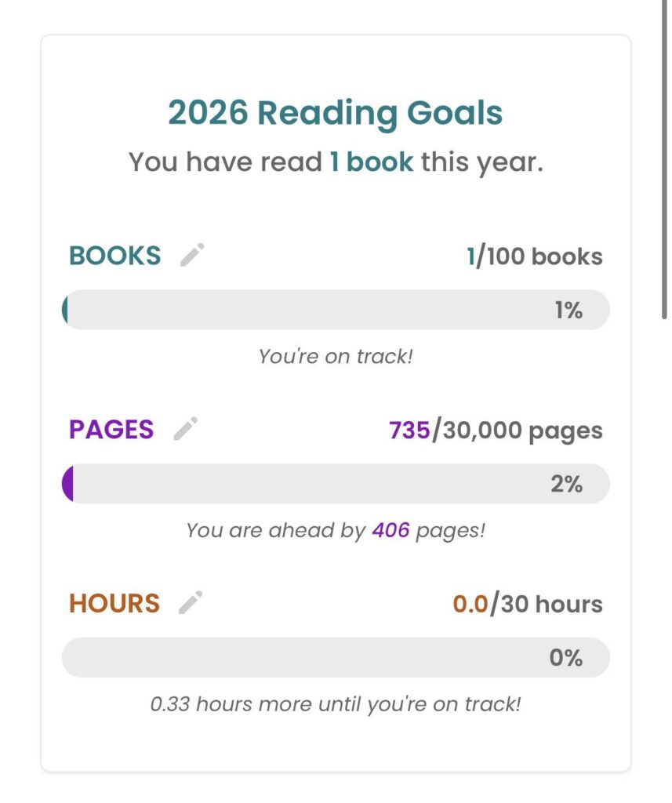This screenshot has height=803, width=672.
Task: Click the 1% label on the Books bar
Action: 568,311
